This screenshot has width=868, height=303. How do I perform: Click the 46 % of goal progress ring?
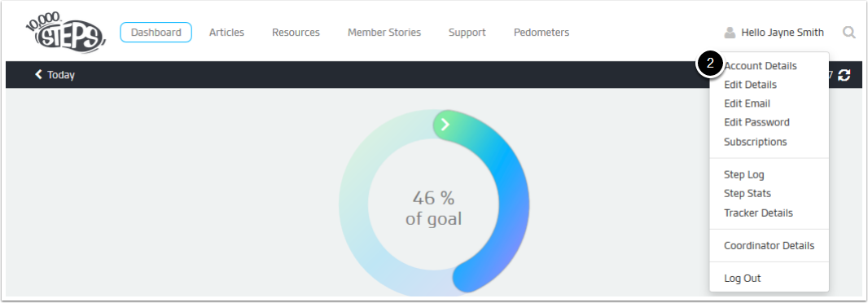pos(433,201)
